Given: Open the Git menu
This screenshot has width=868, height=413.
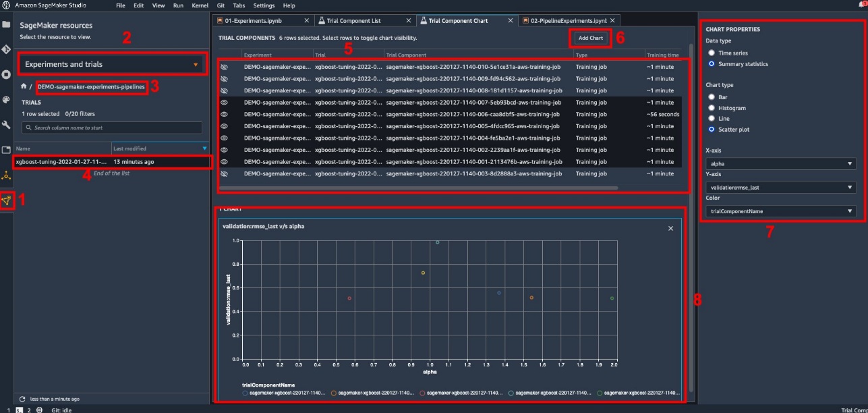Looking at the screenshot, I should click(221, 5).
